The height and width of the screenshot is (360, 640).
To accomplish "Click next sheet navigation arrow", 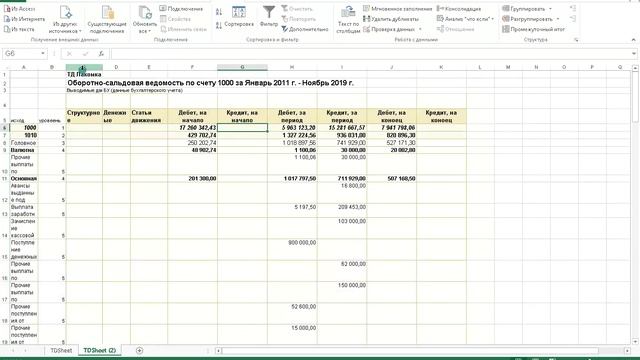I will (x=25, y=350).
